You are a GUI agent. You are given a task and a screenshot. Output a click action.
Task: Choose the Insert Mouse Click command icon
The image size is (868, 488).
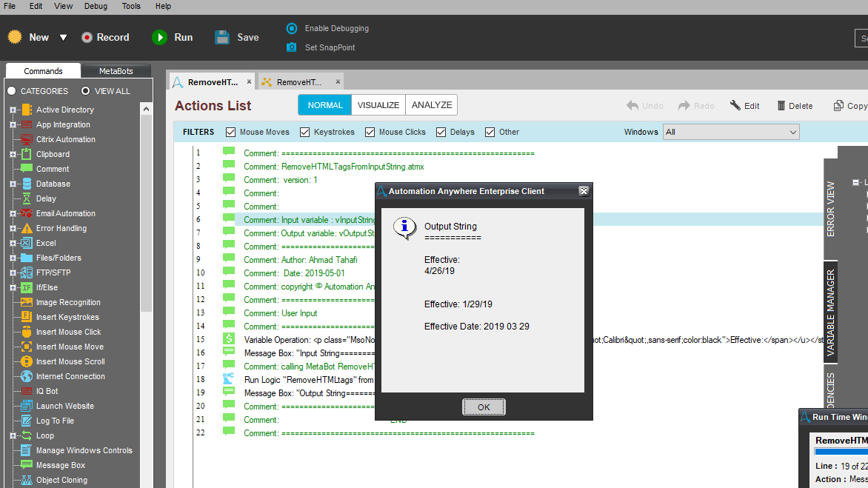click(27, 332)
